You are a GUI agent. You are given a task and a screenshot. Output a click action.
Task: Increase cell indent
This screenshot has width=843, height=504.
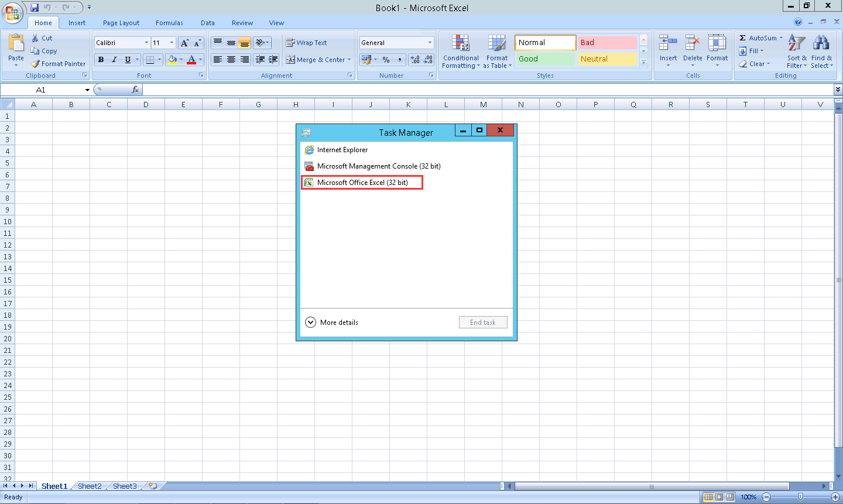[x=273, y=60]
